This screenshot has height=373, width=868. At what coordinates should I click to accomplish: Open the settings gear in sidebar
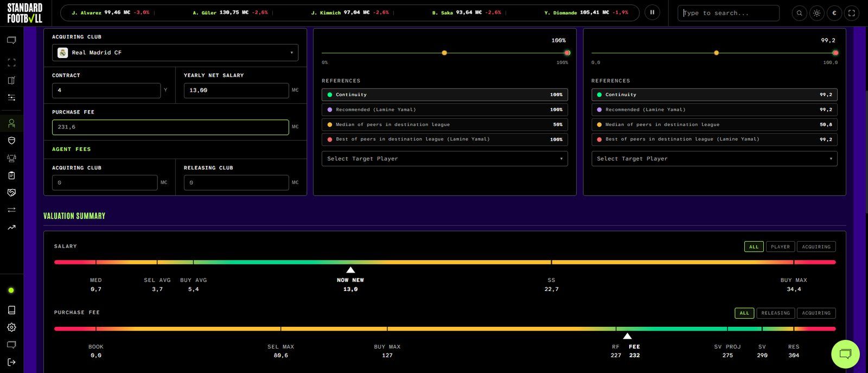[11, 327]
